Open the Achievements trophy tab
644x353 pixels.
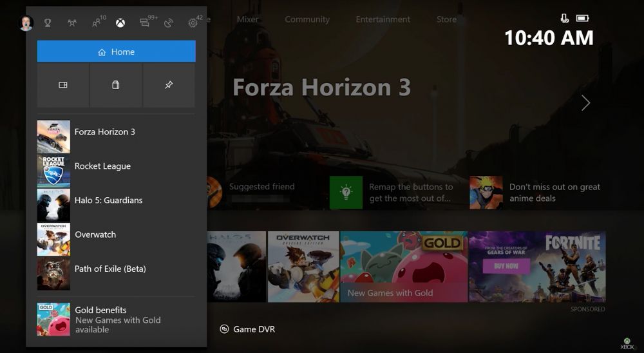click(x=48, y=23)
